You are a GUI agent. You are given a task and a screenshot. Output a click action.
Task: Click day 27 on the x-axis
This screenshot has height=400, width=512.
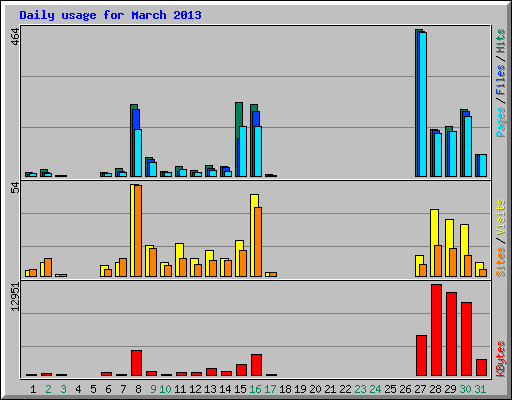[420, 389]
